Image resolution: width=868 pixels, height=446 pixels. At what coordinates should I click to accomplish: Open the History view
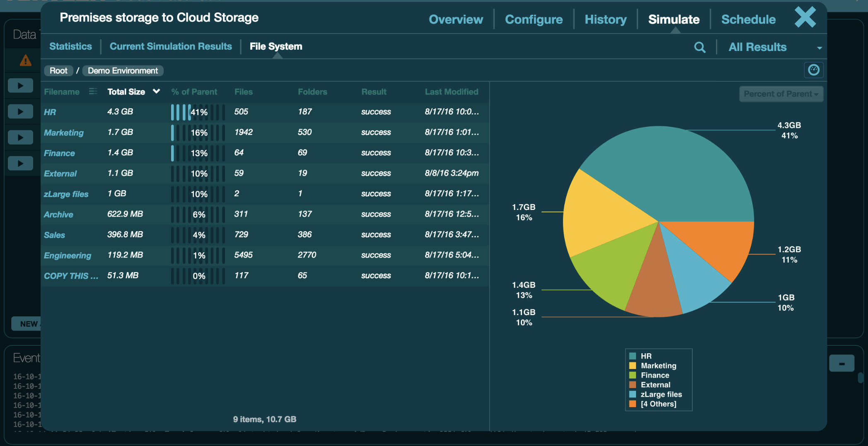tap(605, 19)
